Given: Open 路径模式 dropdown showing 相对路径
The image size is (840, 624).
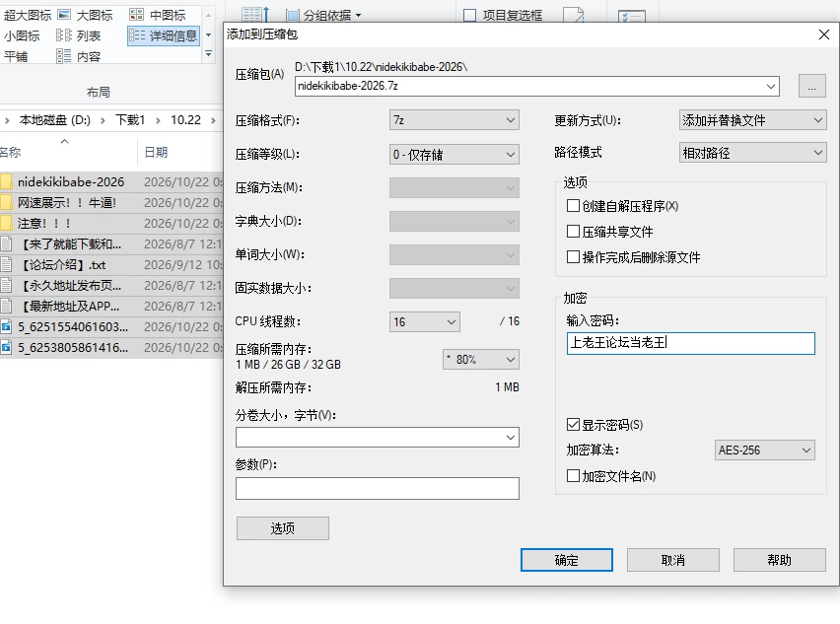Looking at the screenshot, I should pos(752,153).
